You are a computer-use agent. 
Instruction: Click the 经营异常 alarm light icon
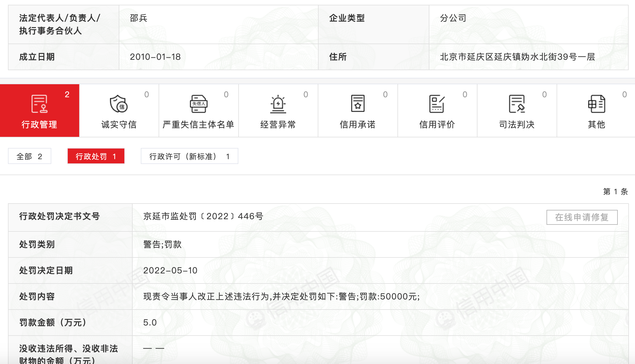click(x=278, y=104)
